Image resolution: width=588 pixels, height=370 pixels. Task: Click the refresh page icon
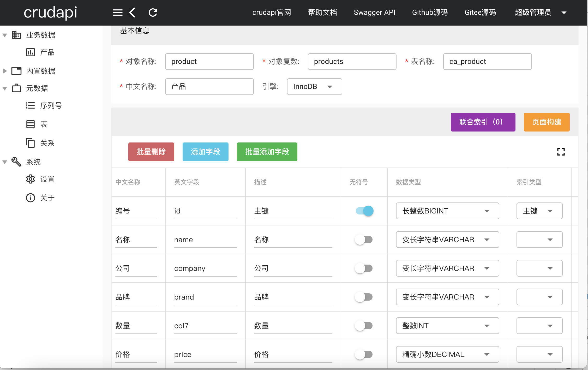click(x=153, y=12)
